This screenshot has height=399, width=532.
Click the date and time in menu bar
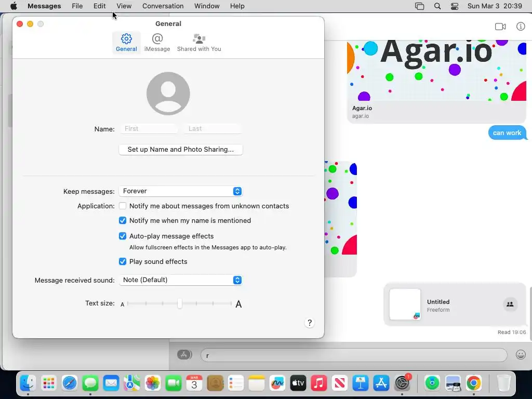[495, 6]
